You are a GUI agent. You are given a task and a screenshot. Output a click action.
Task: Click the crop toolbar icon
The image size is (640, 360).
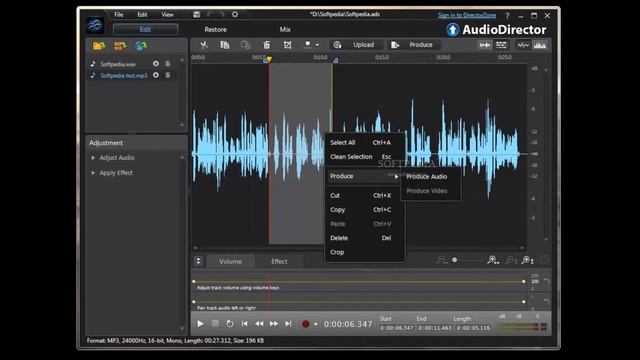pyautogui.click(x=287, y=45)
